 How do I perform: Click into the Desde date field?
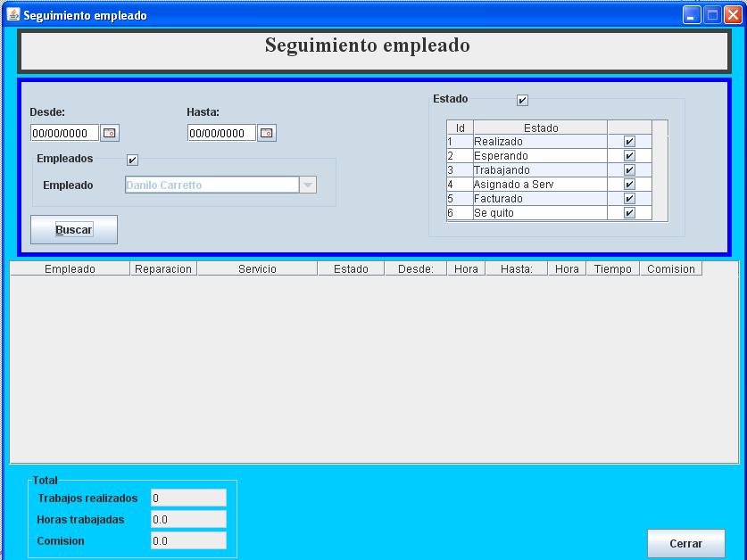point(64,133)
